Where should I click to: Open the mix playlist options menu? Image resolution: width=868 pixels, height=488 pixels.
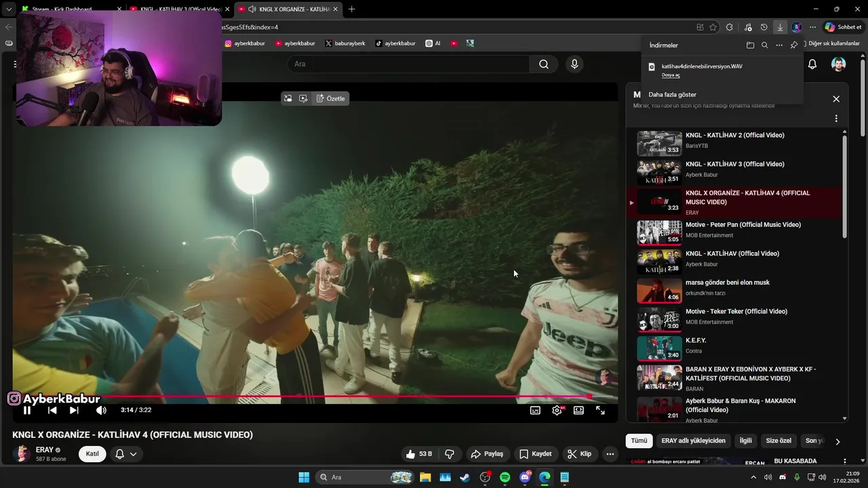click(836, 119)
